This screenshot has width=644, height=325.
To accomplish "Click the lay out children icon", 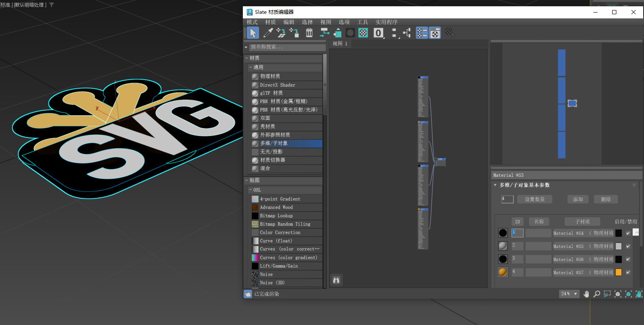I will [x=407, y=33].
